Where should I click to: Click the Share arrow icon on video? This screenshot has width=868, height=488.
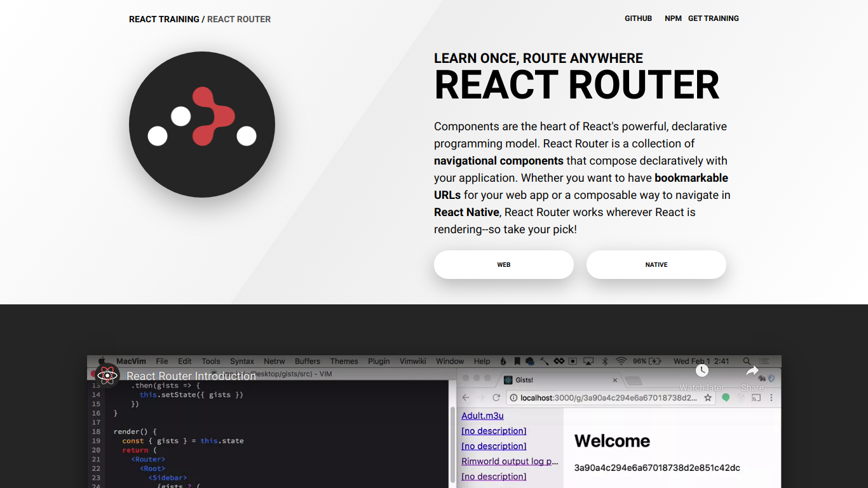pos(752,370)
